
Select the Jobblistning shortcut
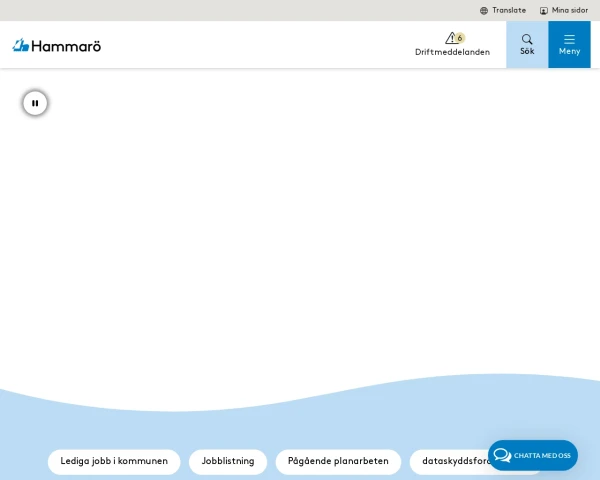pyautogui.click(x=228, y=461)
